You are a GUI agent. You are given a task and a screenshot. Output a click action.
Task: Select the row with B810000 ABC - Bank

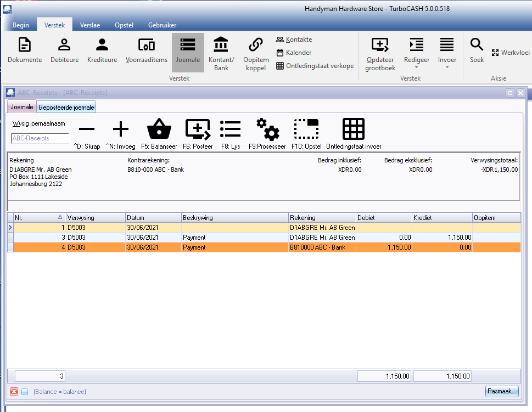(322, 247)
